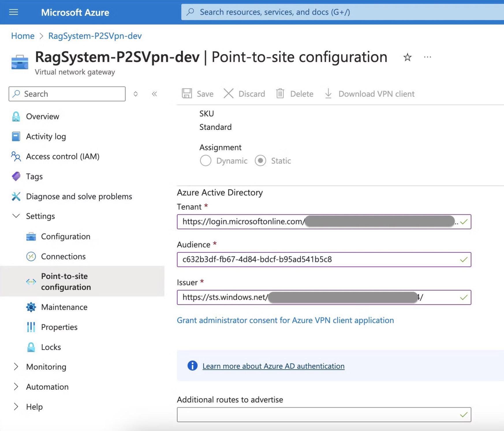The height and width of the screenshot is (431, 504).
Task: Click into the Issuer URL field
Action: click(x=324, y=297)
